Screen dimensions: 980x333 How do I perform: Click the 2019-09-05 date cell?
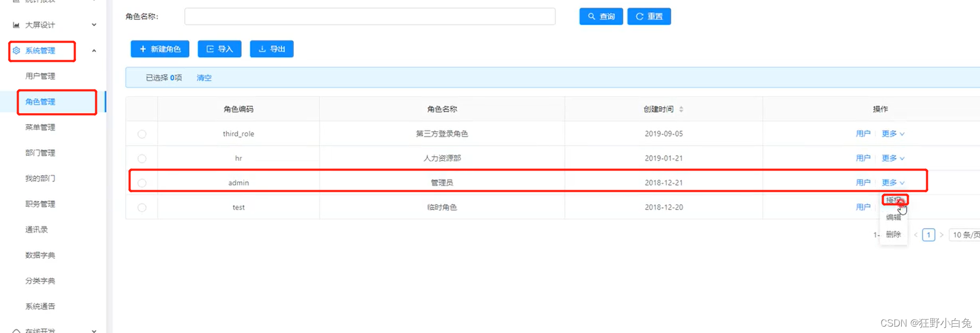tap(664, 134)
